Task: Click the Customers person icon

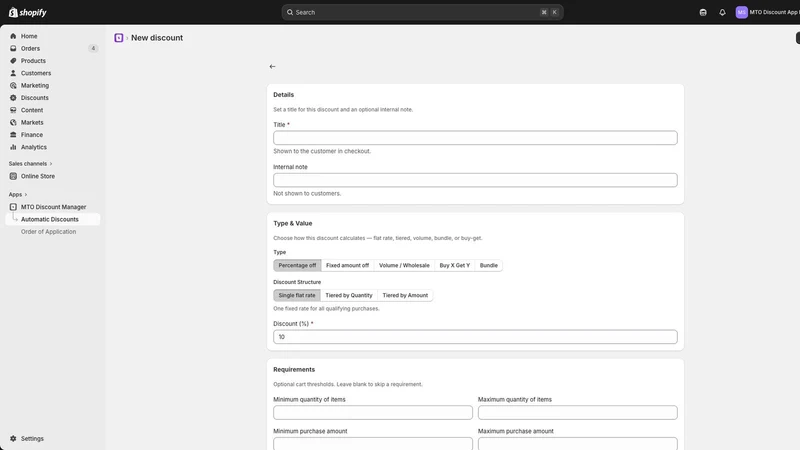Action: tap(13, 73)
